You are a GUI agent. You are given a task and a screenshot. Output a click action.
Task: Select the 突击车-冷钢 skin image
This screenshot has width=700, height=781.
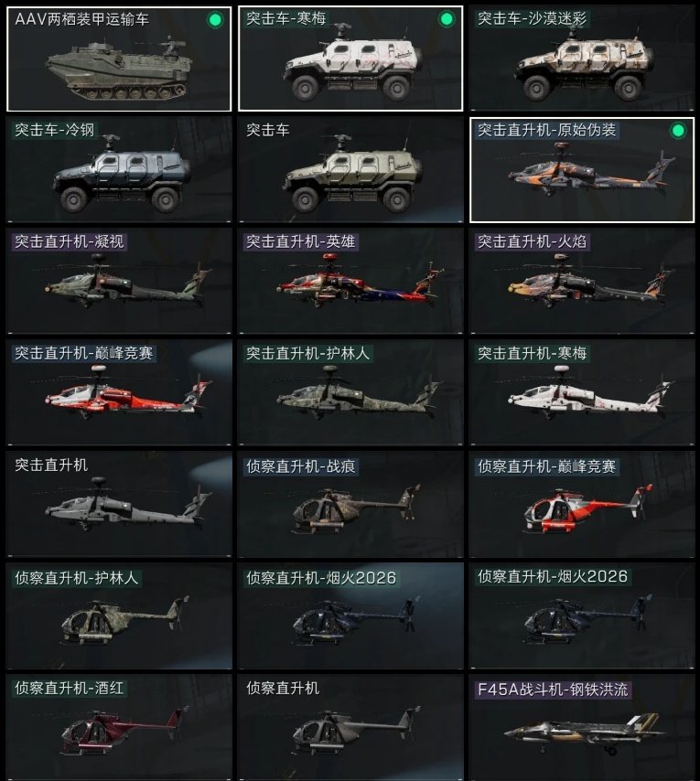[119, 170]
